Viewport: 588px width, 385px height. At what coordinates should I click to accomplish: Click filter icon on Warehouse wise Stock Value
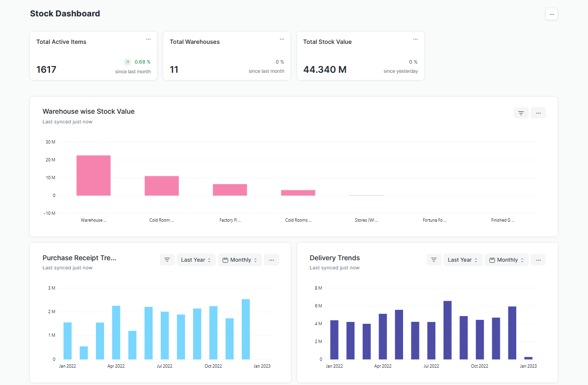point(521,113)
